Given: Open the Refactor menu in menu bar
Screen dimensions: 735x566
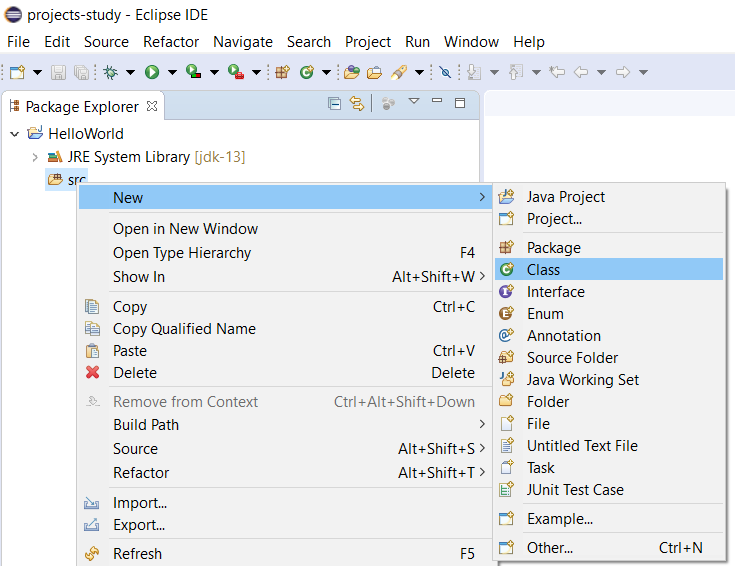Looking at the screenshot, I should (171, 42).
